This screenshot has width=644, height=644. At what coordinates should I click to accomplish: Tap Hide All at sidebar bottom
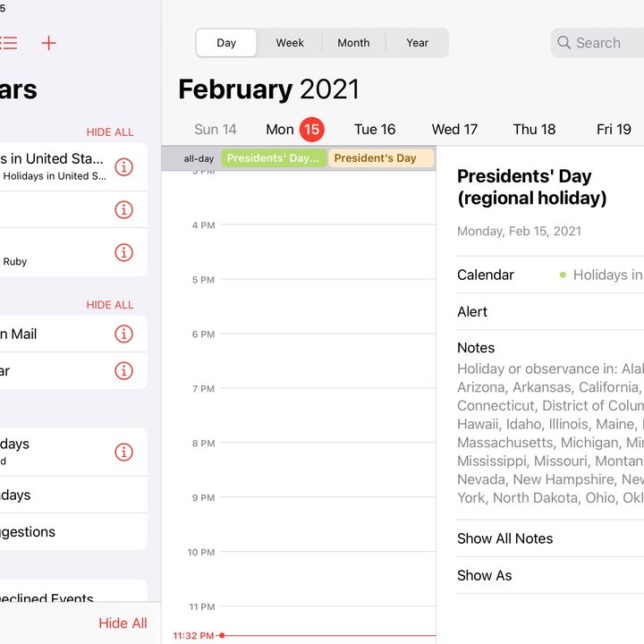click(123, 623)
